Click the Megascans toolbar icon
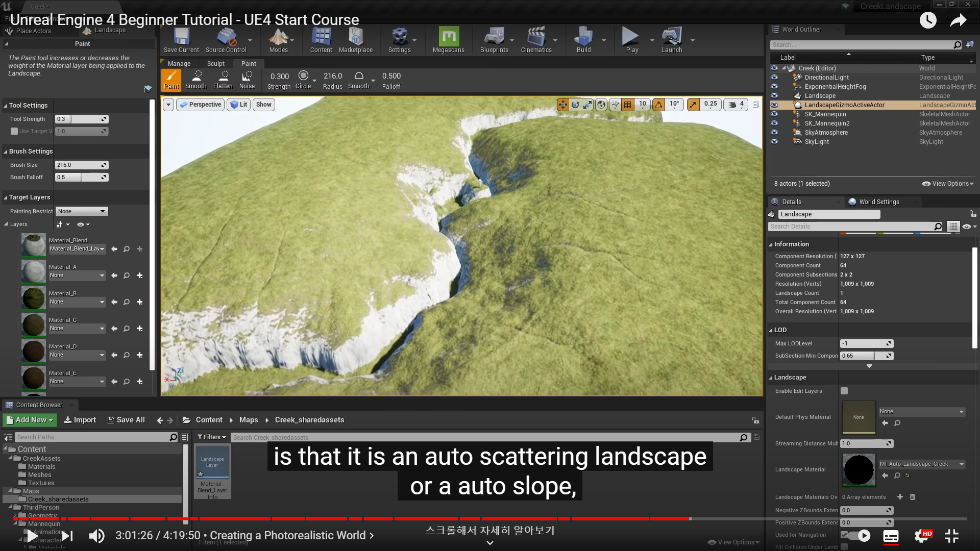The width and height of the screenshot is (980, 551). click(448, 40)
